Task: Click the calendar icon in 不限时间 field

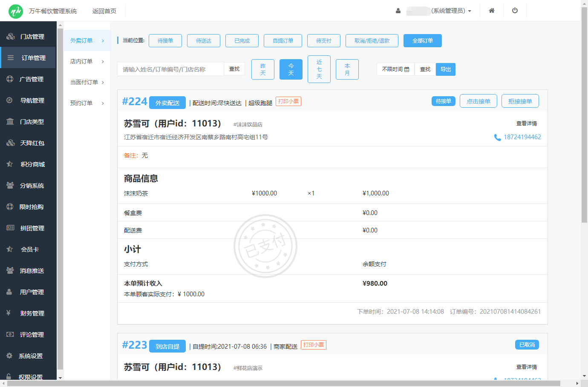Action: [x=407, y=69]
